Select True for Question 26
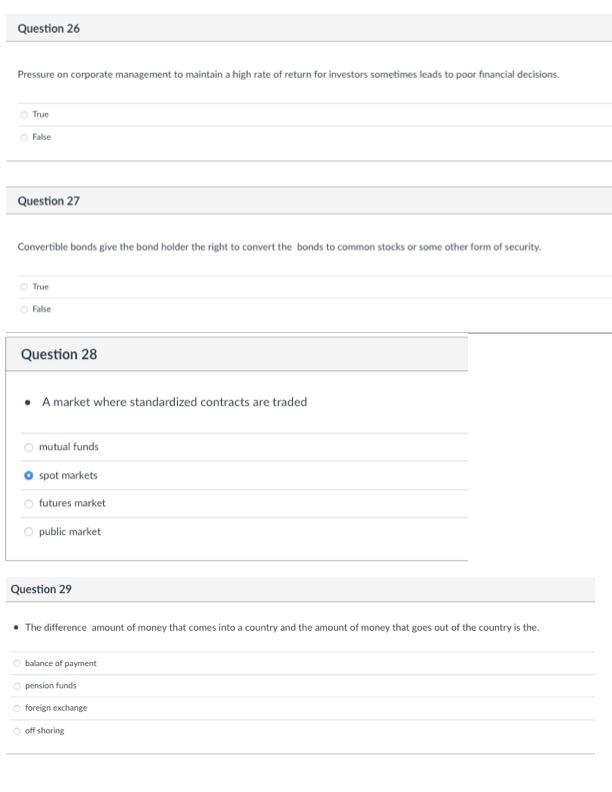Viewport: 612px width, 792px height. (x=24, y=115)
